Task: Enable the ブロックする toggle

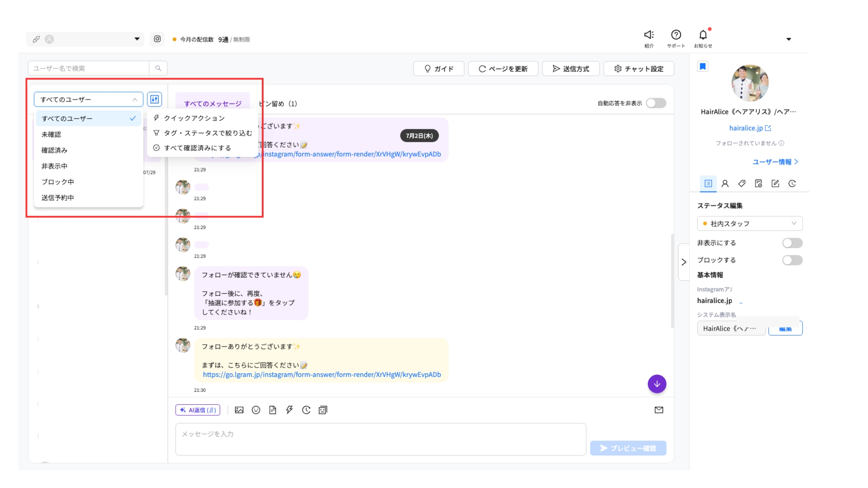Action: pos(792,260)
